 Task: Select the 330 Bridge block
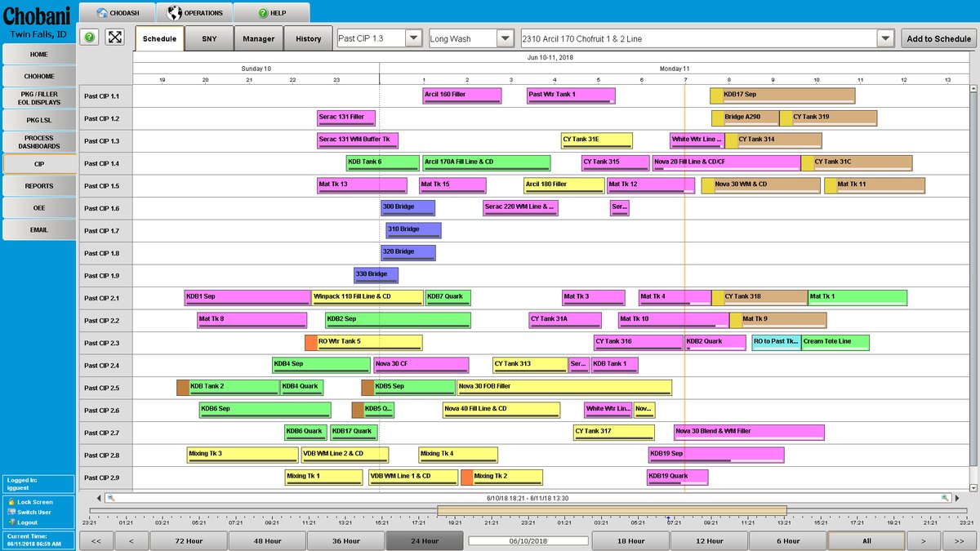point(376,275)
